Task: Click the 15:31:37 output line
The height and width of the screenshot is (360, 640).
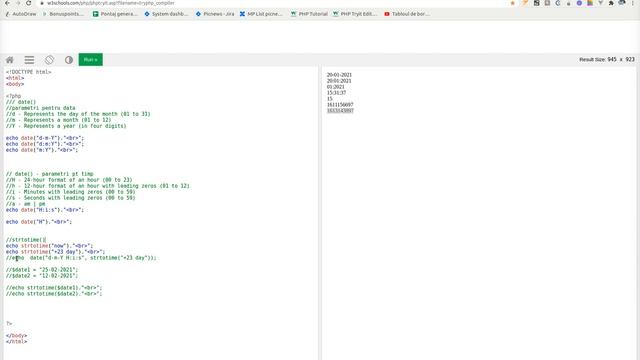Action: pos(336,93)
